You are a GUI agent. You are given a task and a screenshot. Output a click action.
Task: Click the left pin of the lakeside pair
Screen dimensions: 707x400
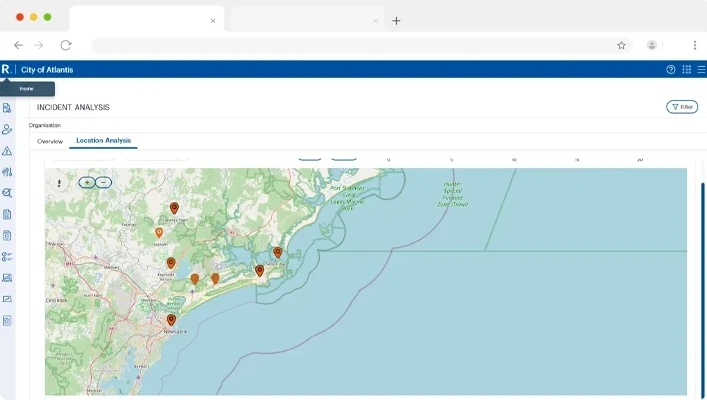(195, 279)
